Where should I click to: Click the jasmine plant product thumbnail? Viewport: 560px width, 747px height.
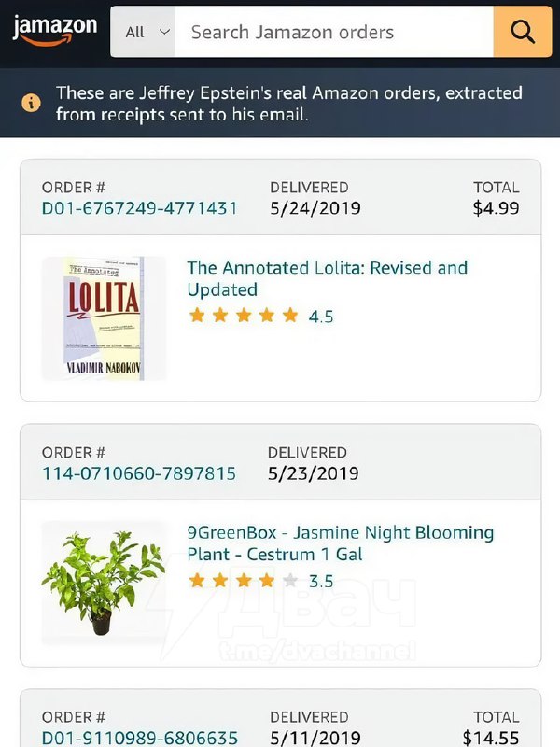(x=104, y=583)
